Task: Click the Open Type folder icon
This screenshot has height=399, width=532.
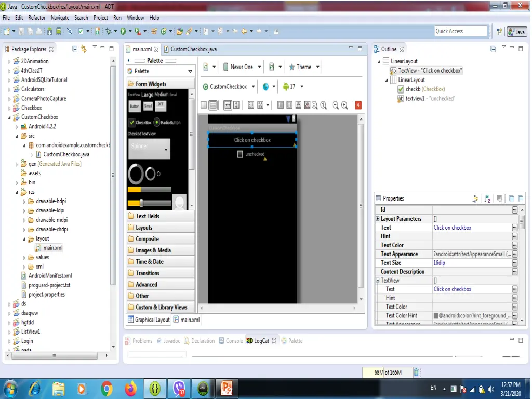Action: coord(180,32)
